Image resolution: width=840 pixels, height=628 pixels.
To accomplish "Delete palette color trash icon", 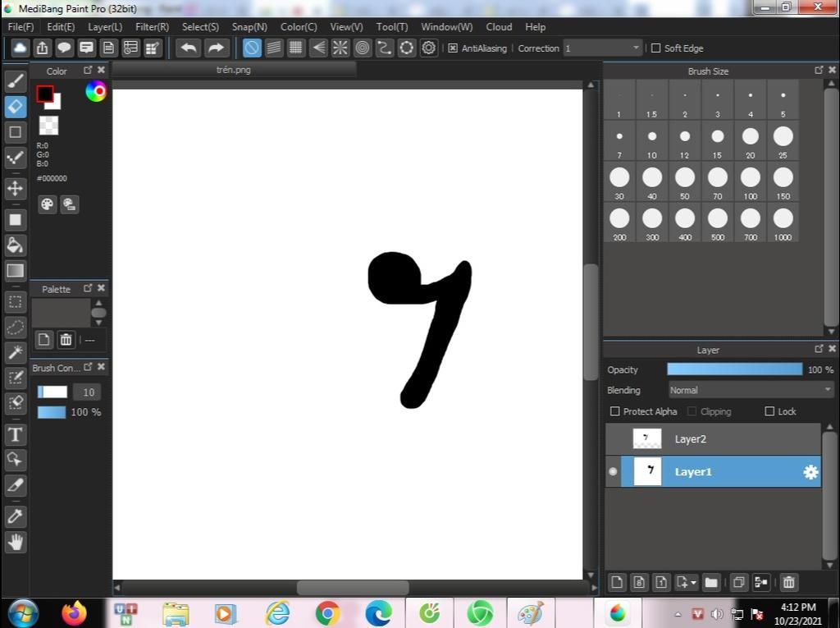I will (x=66, y=340).
